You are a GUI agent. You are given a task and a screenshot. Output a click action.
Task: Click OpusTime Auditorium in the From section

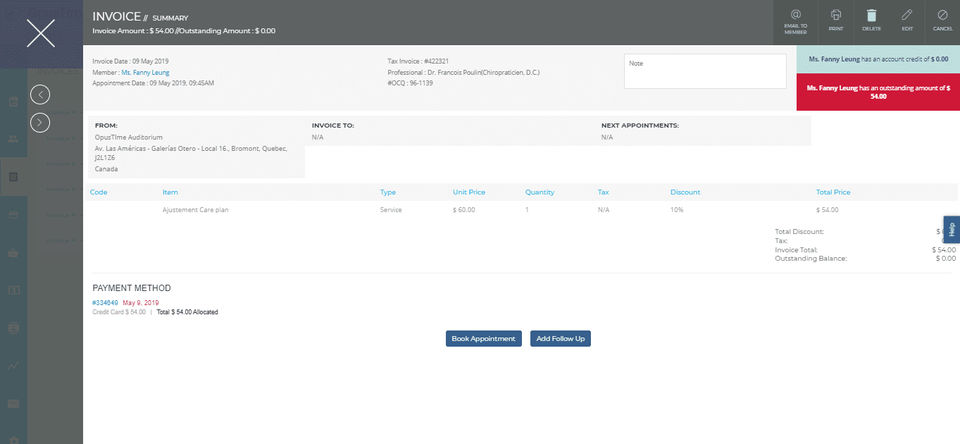point(129,137)
